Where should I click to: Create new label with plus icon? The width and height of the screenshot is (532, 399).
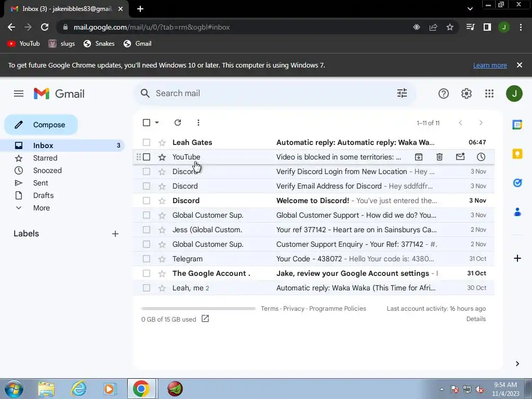point(115,234)
